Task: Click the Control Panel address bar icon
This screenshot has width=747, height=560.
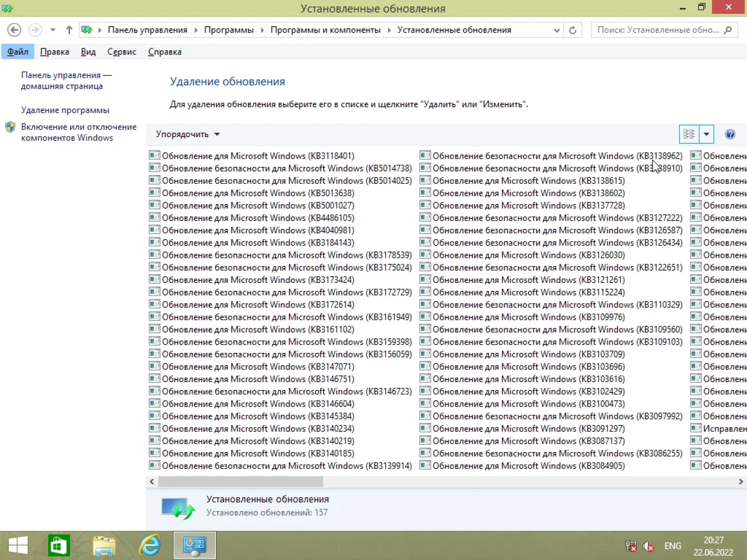Action: (87, 30)
